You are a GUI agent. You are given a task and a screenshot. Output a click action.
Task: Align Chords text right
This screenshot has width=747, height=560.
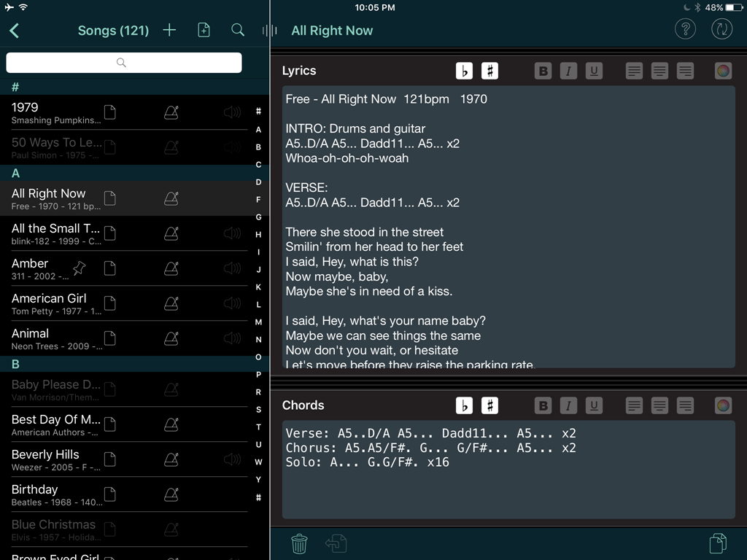click(x=686, y=405)
